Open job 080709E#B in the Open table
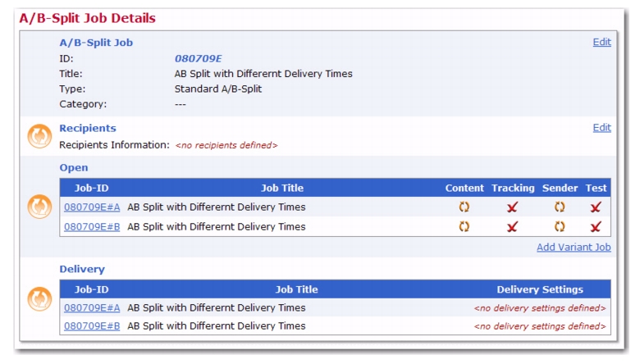Viewport: 640px width, 364px height. (x=92, y=226)
